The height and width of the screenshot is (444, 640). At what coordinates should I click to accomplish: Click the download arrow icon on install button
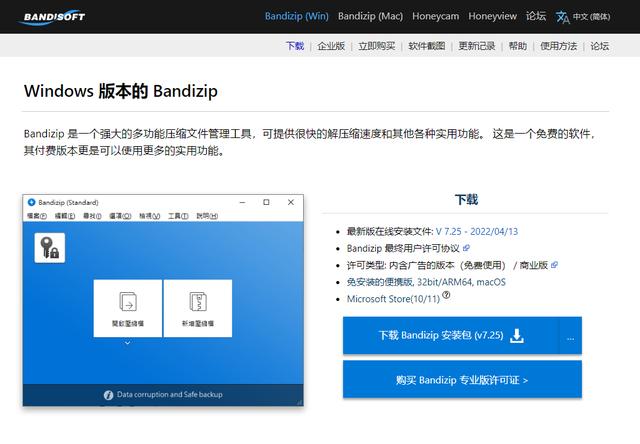point(517,335)
